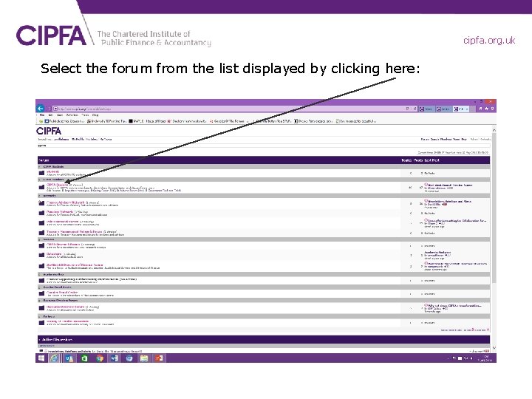Switch to the first browser tab
The image size is (532, 399).
[426, 109]
